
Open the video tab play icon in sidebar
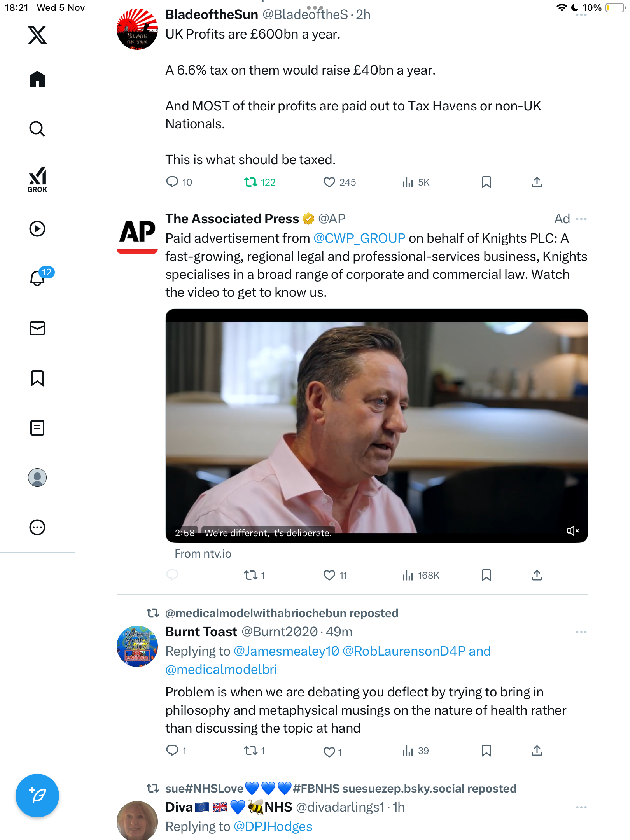coord(37,229)
